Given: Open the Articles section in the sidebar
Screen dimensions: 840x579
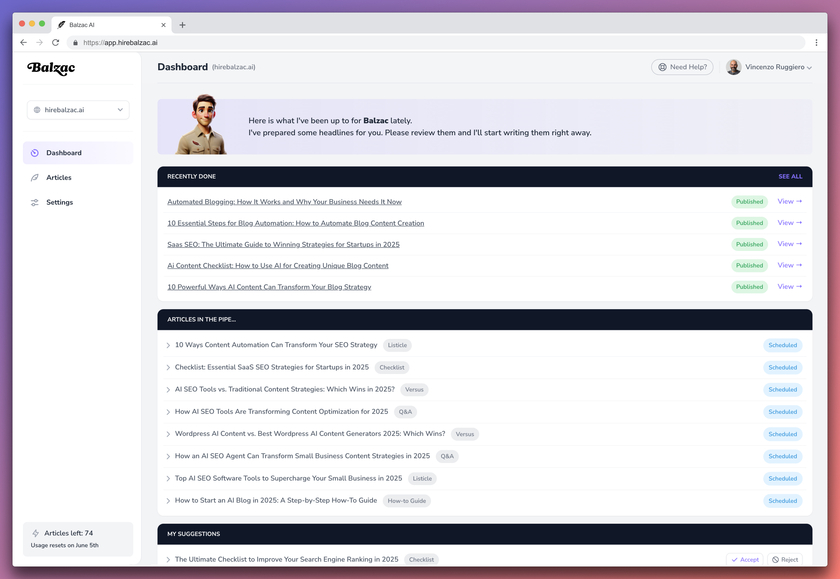Looking at the screenshot, I should click(78, 177).
